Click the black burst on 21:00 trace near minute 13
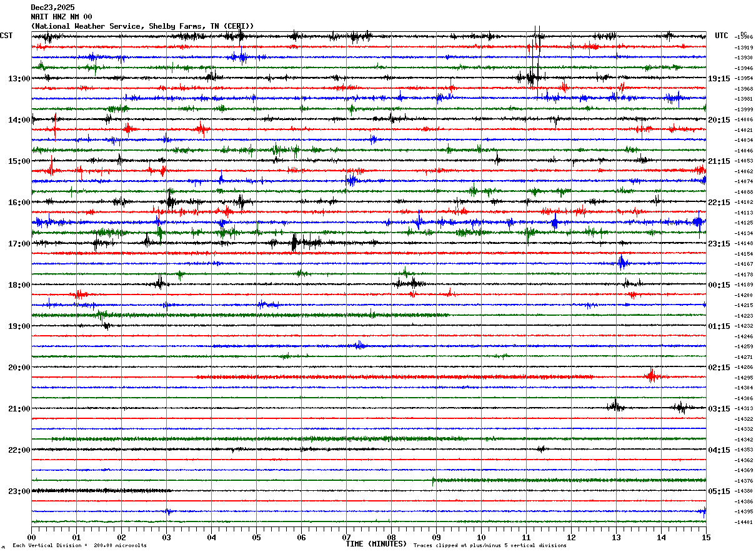This screenshot has width=756, height=554. (615, 406)
